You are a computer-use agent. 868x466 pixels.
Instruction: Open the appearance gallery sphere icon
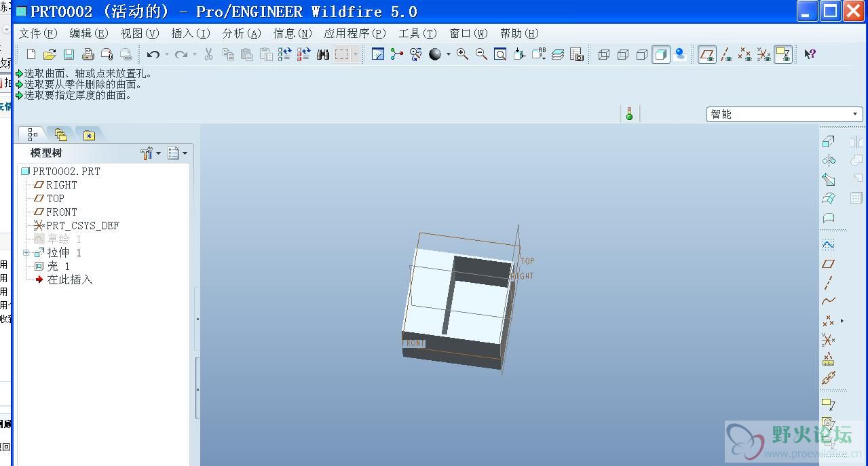435,54
